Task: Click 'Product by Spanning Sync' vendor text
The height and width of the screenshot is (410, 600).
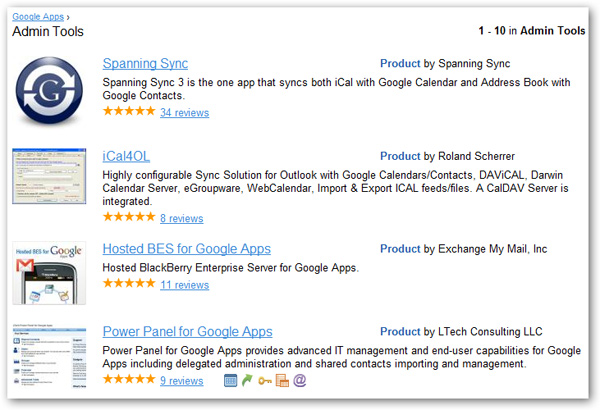Action: point(445,64)
